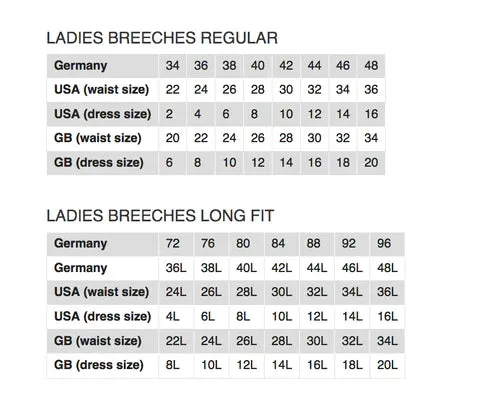Select Germany size 34 in regular table
Image resolution: width=480 pixels, height=407 pixels.
tap(172, 66)
